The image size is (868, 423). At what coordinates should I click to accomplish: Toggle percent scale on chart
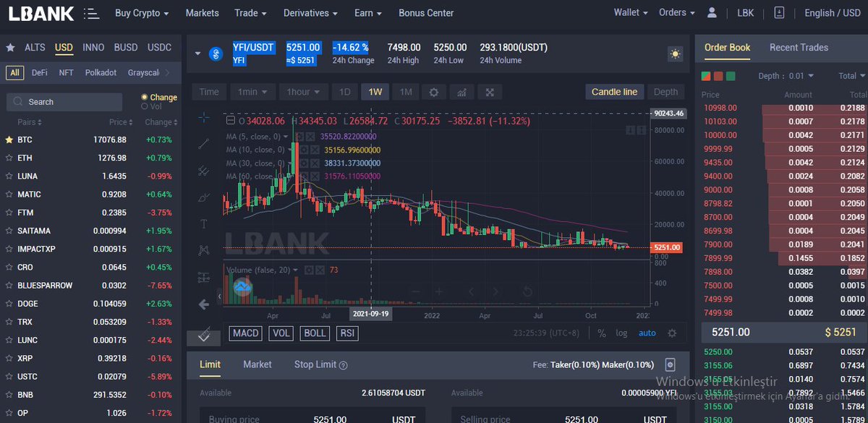pyautogui.click(x=602, y=333)
